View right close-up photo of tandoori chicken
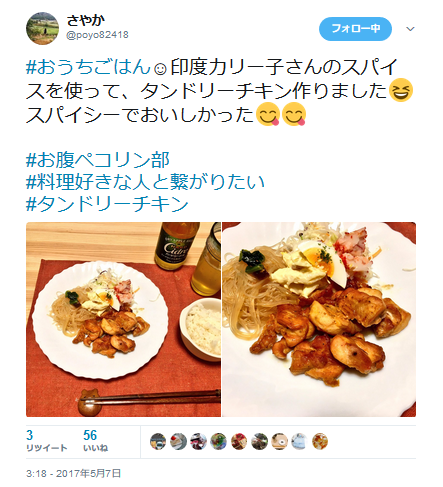Screen dimensions: 443x487 [x=319, y=319]
